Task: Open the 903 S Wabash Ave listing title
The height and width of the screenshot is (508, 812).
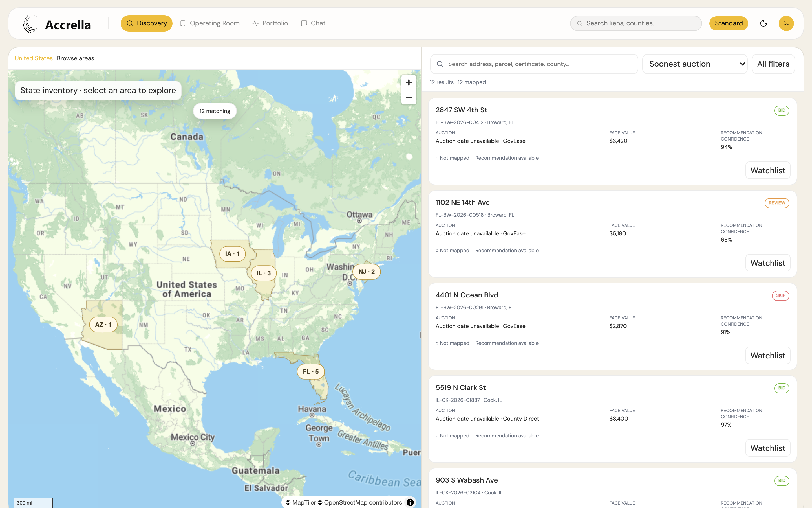Action: point(466,480)
